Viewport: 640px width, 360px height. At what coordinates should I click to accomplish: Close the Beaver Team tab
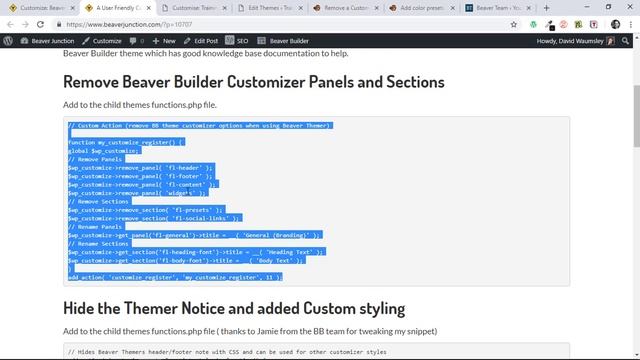point(529,8)
